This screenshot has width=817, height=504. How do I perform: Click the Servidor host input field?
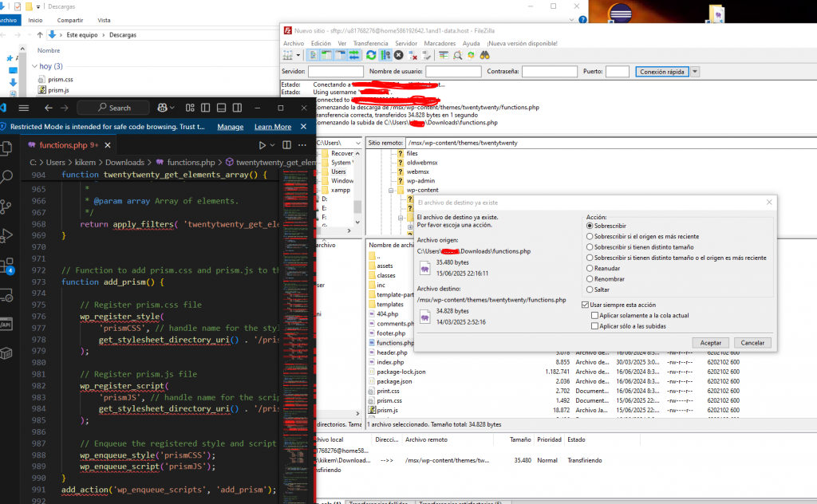[335, 72]
